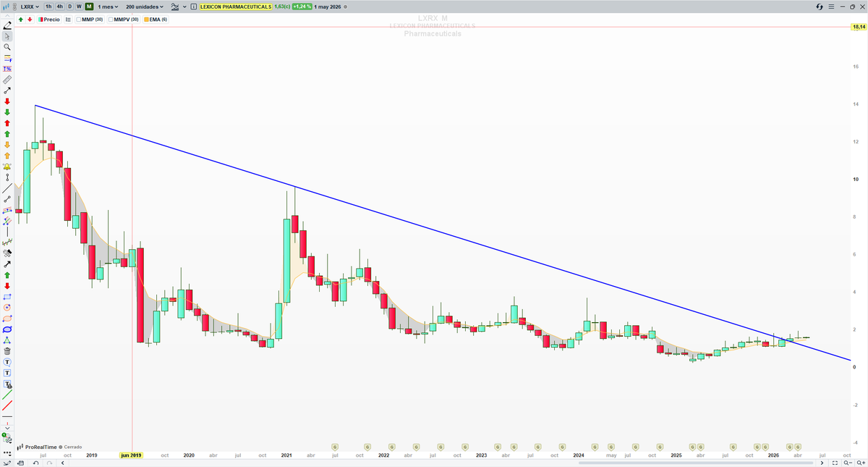Select the orange up arrow marker
Image resolution: width=868 pixels, height=467 pixels.
7,156
